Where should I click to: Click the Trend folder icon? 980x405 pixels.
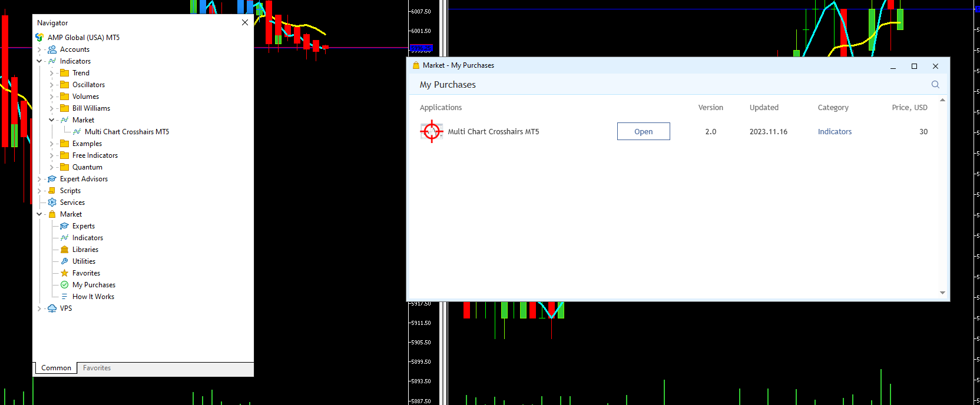pyautogui.click(x=65, y=73)
